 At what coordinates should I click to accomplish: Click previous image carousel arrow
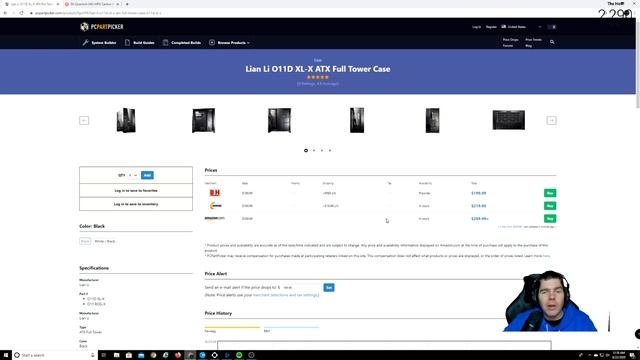coord(84,120)
